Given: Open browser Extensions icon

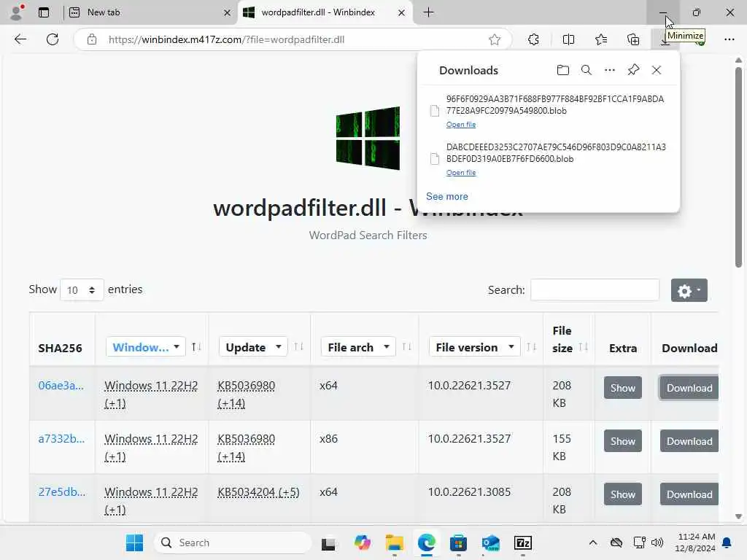Looking at the screenshot, I should coord(533,39).
